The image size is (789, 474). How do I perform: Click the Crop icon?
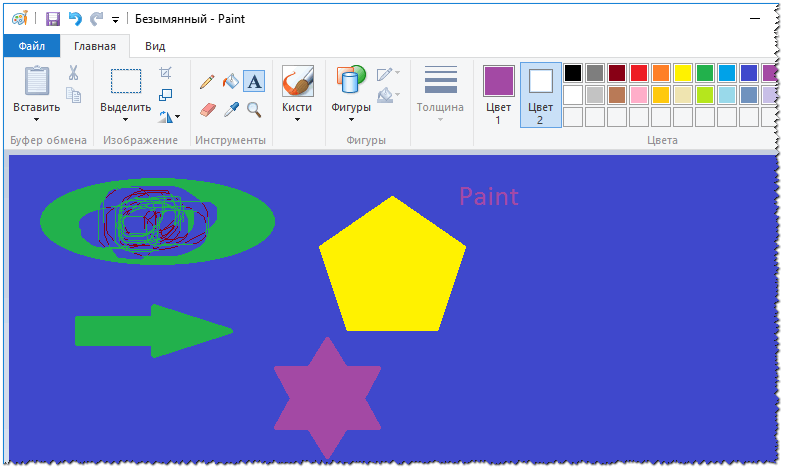pyautogui.click(x=165, y=73)
